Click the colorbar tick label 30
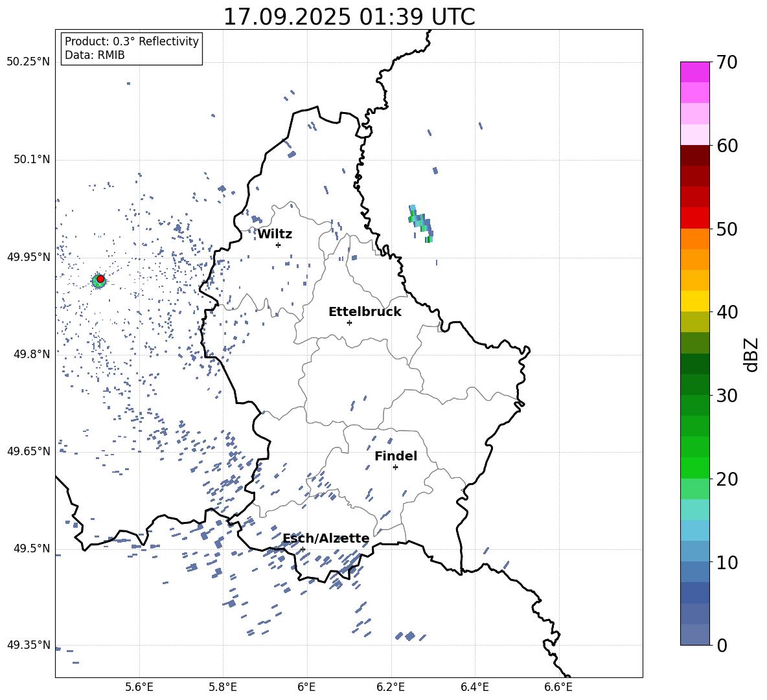 pos(727,396)
